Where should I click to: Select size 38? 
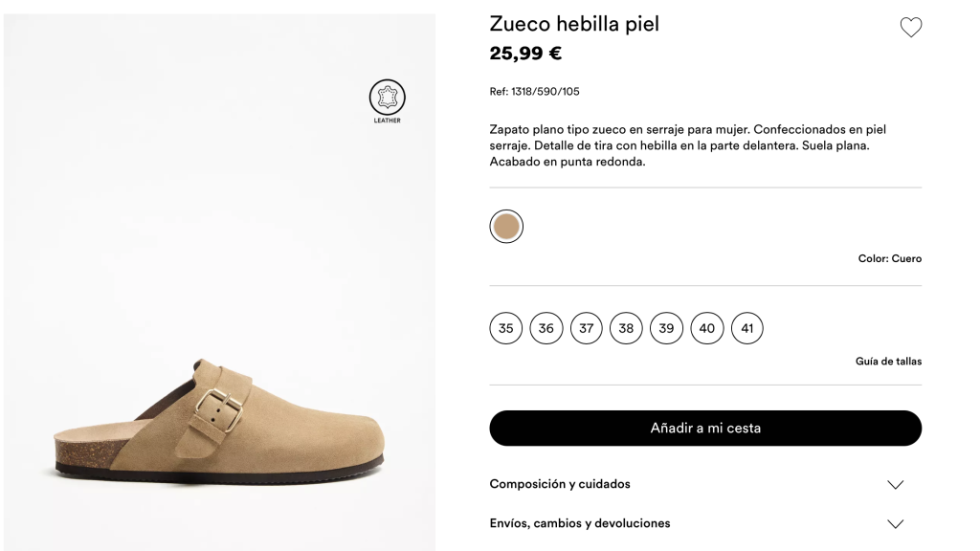(x=626, y=328)
